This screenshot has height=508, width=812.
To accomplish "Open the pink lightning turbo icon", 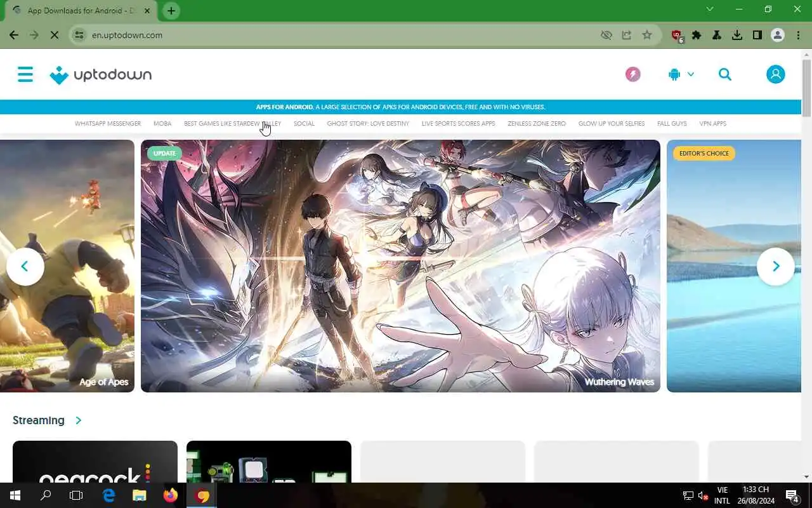I will point(632,74).
